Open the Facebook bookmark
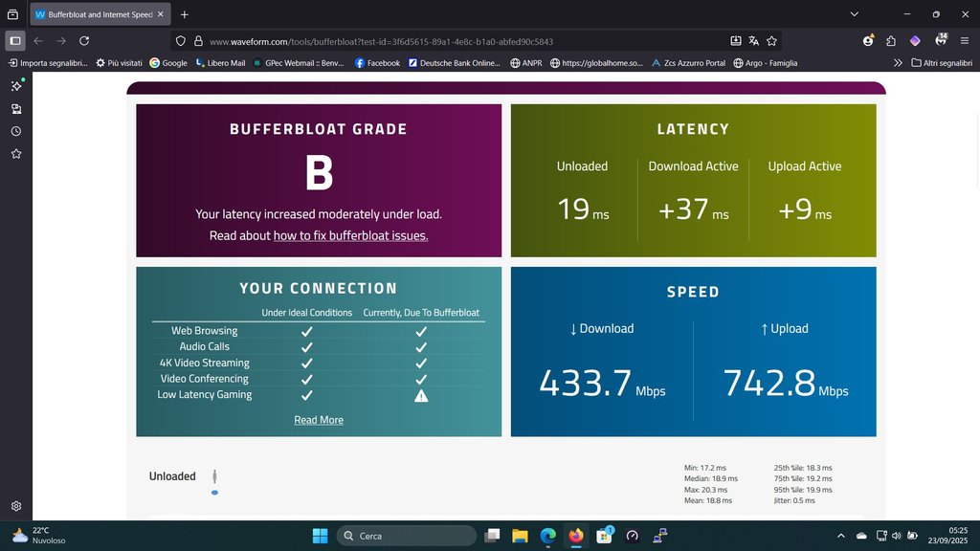This screenshot has width=980, height=551. [x=377, y=63]
